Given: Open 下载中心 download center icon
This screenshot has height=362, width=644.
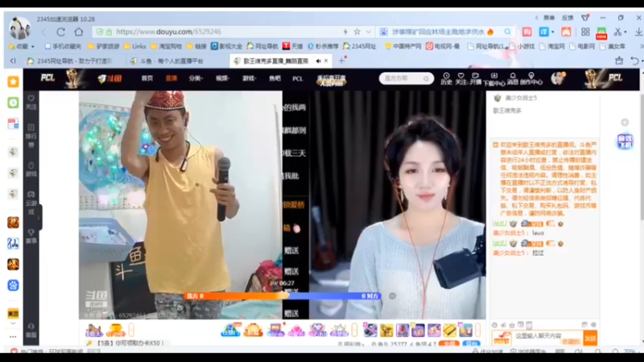Looking at the screenshot, I should click(x=494, y=79).
